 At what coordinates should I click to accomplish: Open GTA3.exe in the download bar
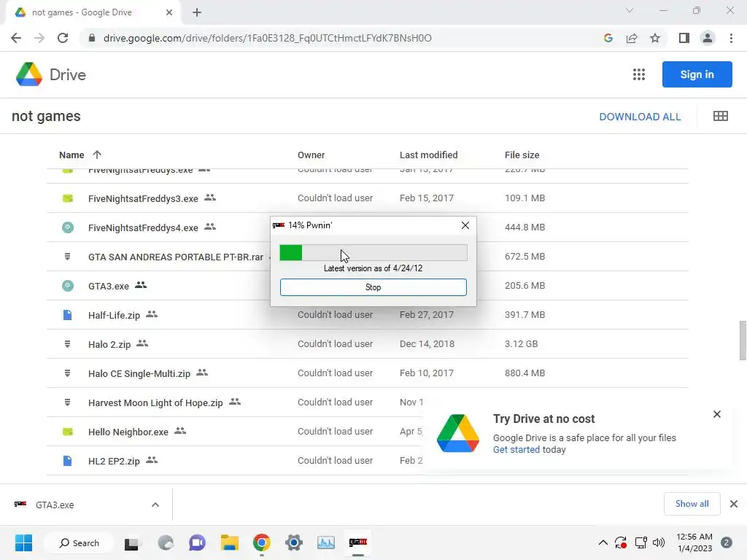pyautogui.click(x=55, y=505)
